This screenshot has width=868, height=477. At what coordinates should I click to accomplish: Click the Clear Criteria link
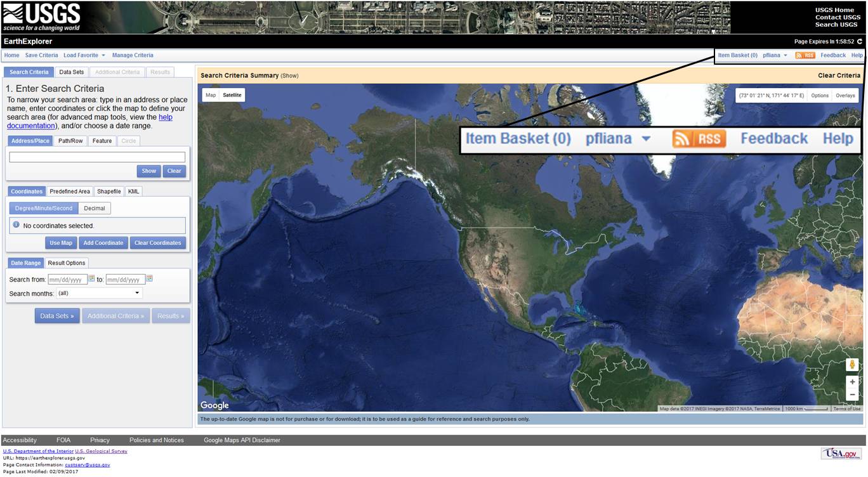(x=839, y=75)
